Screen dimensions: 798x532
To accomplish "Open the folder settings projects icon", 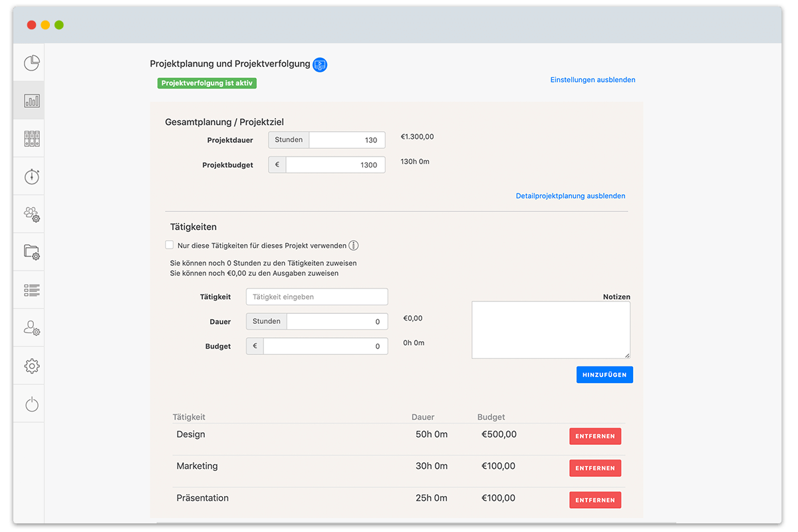I will tap(32, 252).
